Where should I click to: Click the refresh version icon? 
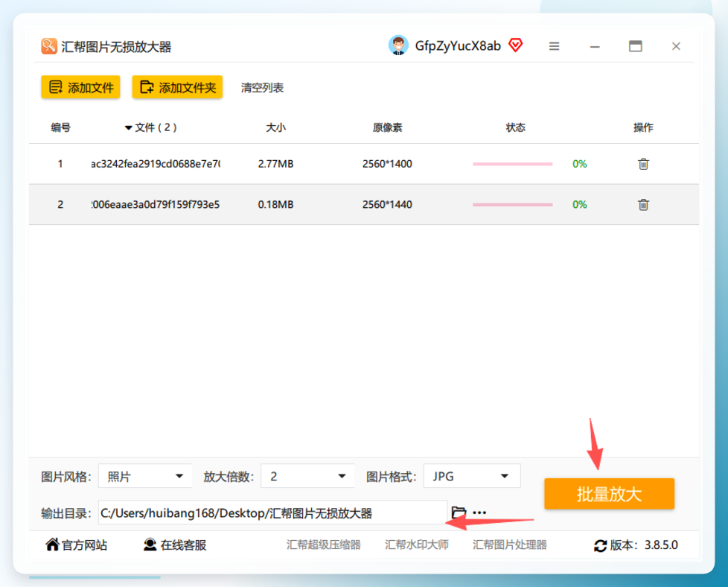click(600, 545)
